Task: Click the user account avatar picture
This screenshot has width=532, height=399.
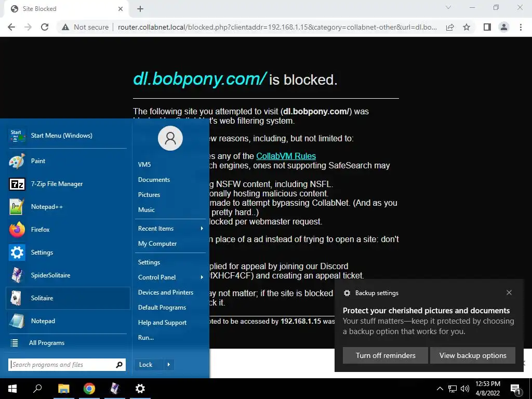Action: coord(170,138)
